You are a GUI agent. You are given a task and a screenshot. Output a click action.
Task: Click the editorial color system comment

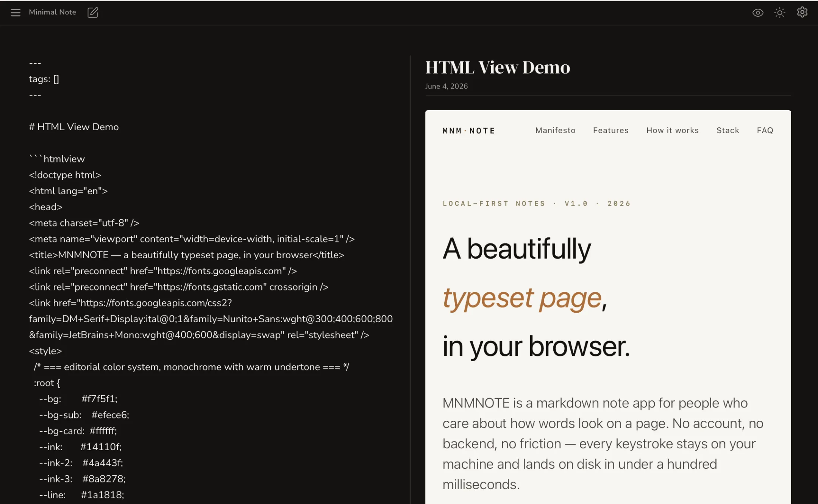pos(192,367)
